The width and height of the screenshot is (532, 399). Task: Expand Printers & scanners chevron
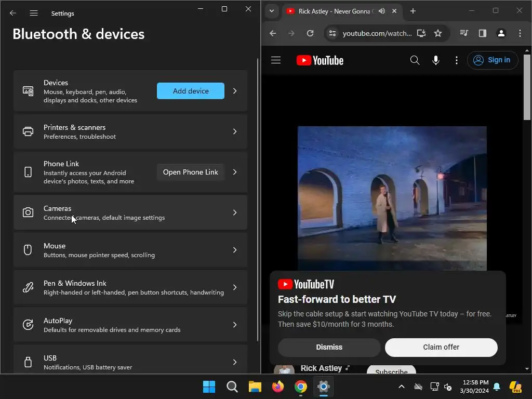[235, 131]
